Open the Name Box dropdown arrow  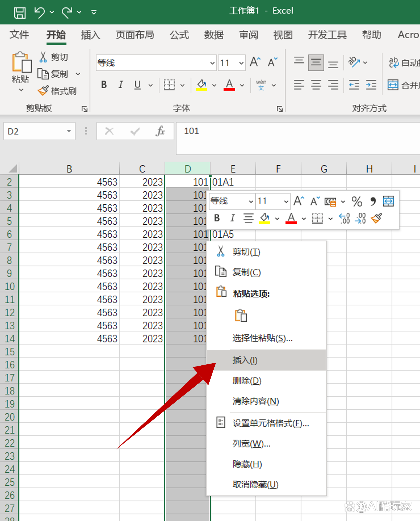pos(69,131)
